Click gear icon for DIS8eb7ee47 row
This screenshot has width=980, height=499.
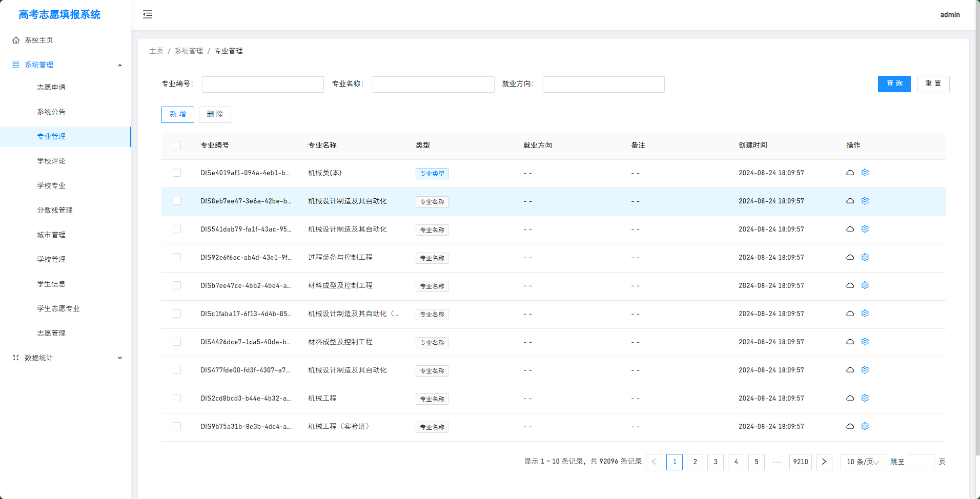coord(865,201)
